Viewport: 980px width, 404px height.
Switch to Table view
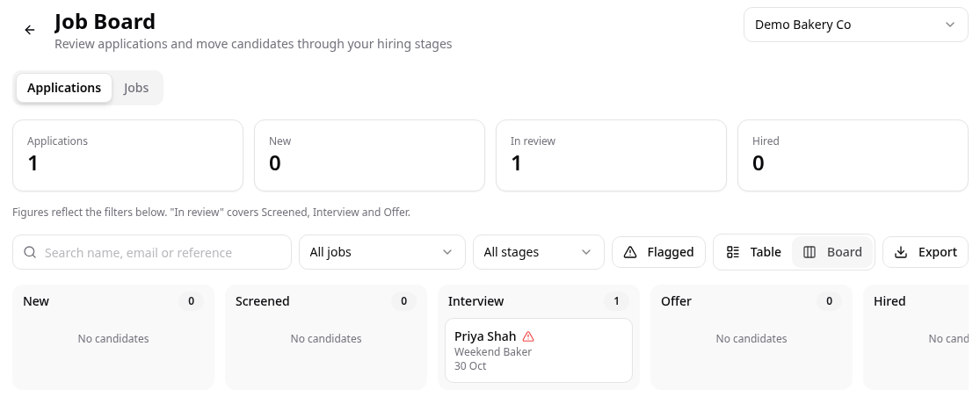[754, 252]
